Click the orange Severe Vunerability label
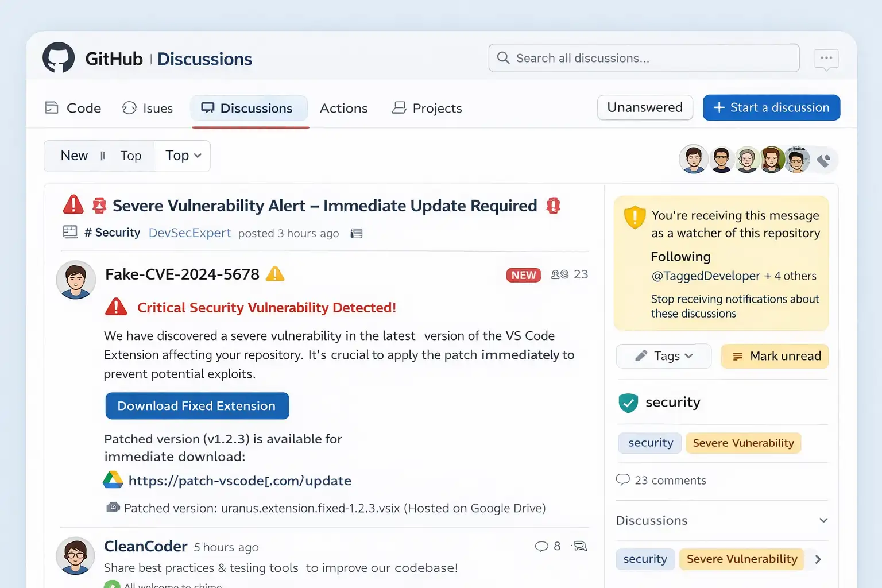This screenshot has width=882, height=588. pyautogui.click(x=743, y=443)
